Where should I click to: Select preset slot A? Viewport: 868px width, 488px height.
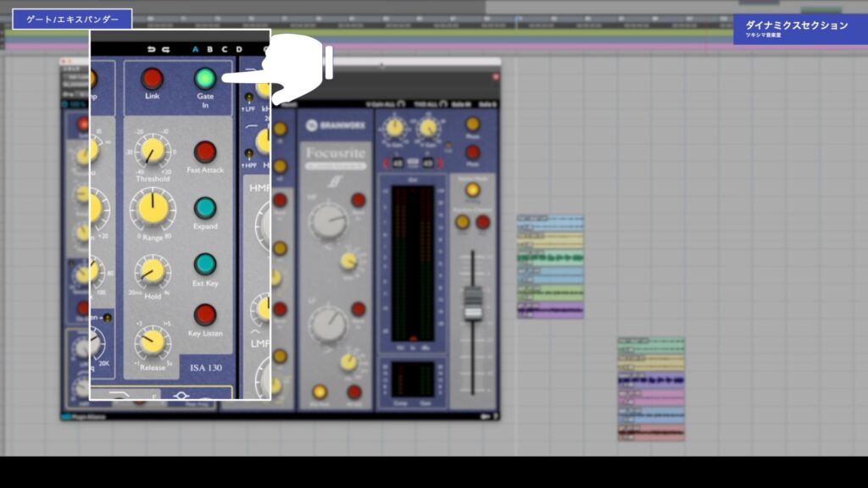(x=195, y=49)
